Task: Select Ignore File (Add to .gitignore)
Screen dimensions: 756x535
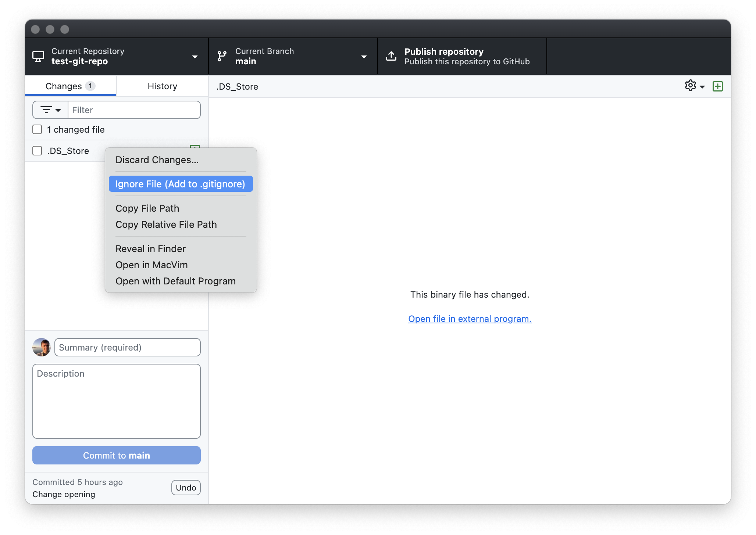Action: [x=181, y=184]
